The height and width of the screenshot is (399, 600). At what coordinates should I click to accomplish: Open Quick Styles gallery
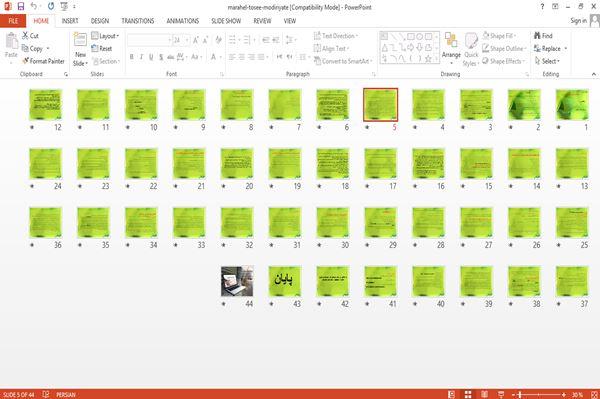pyautogui.click(x=471, y=50)
